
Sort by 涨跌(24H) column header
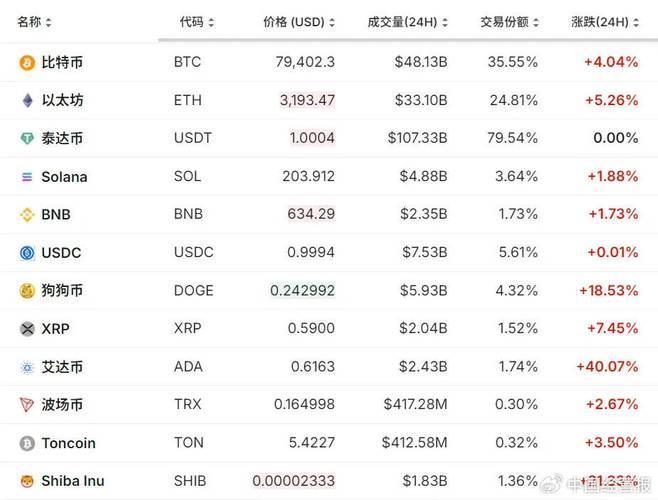(605, 22)
